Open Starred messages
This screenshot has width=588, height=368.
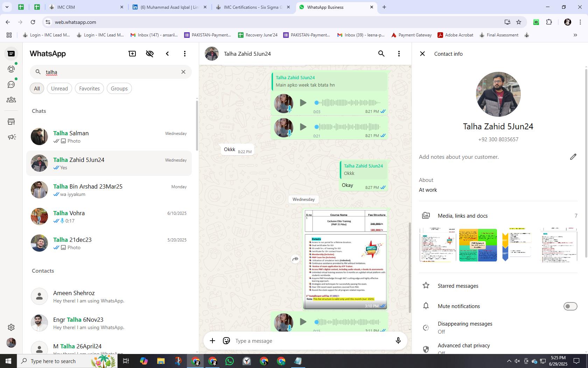(x=498, y=286)
